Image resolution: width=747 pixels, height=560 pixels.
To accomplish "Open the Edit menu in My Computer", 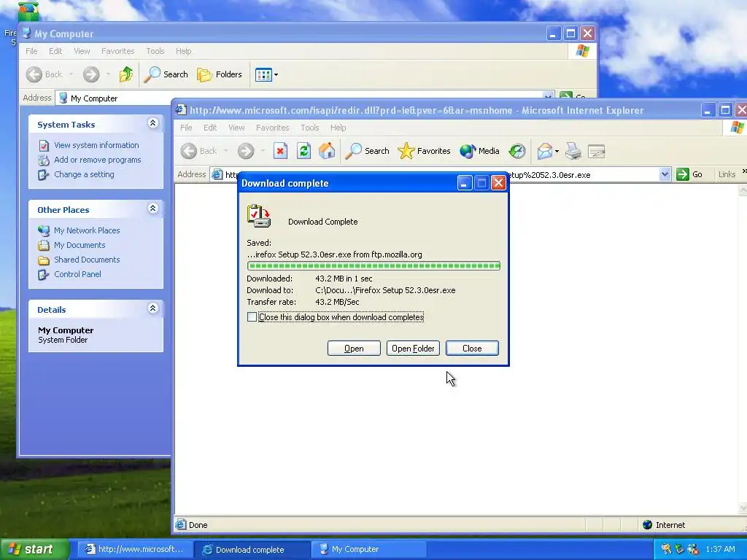I will click(55, 51).
